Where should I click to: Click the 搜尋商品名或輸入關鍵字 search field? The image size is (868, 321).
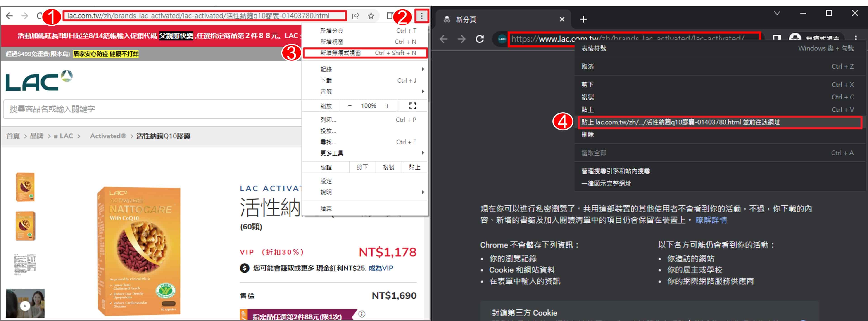tap(152, 109)
